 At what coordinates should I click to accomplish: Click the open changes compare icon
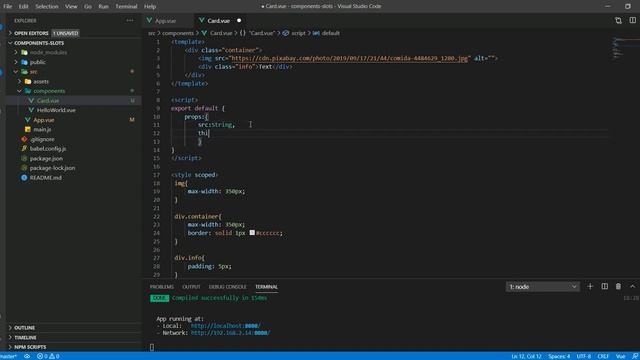[x=618, y=20]
